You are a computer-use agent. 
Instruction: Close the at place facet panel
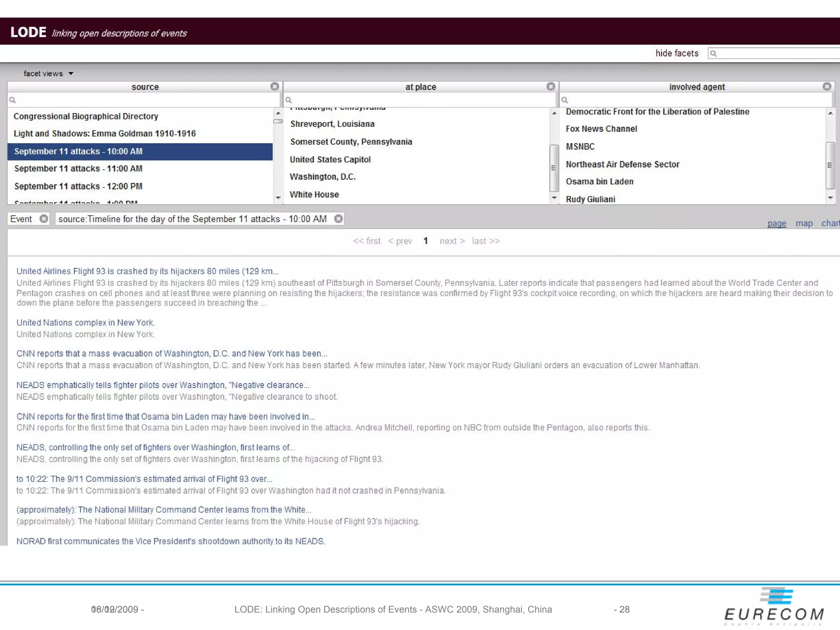pyautogui.click(x=550, y=87)
